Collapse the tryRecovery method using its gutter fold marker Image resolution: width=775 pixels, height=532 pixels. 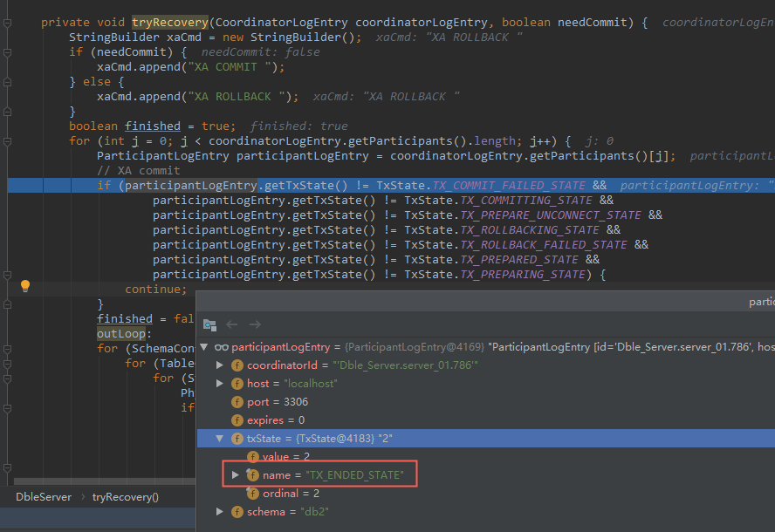tap(7, 22)
